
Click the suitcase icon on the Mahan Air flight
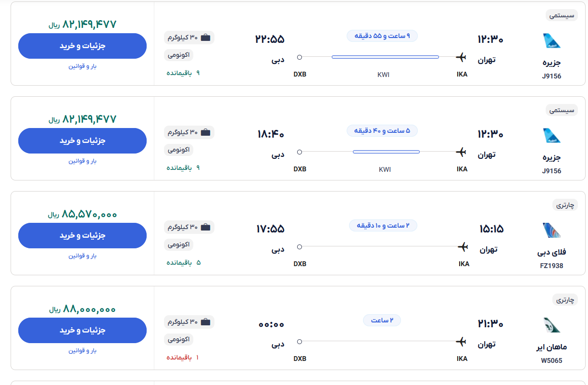(x=205, y=322)
